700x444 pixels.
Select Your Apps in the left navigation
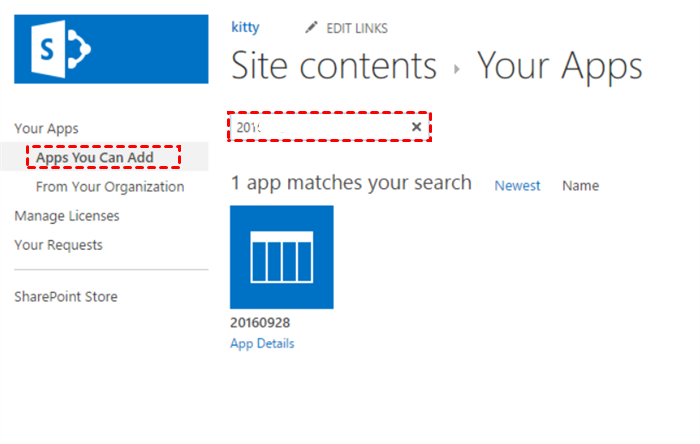pyautogui.click(x=46, y=128)
